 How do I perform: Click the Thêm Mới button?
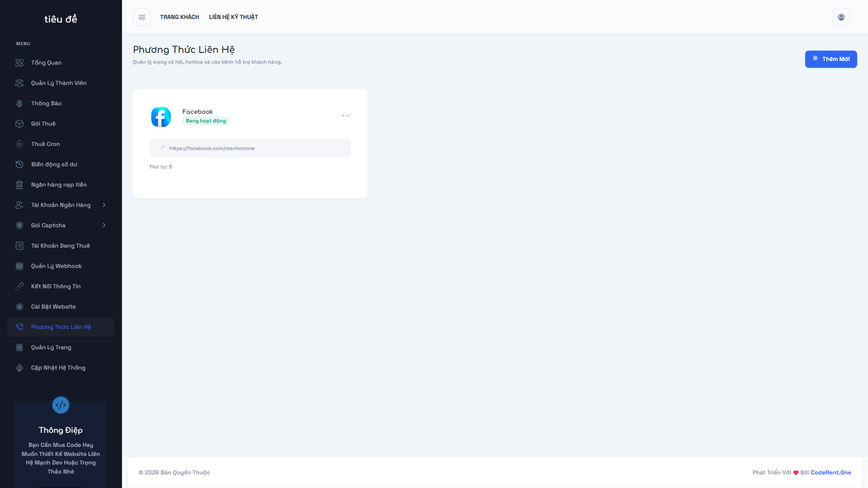[x=831, y=59]
